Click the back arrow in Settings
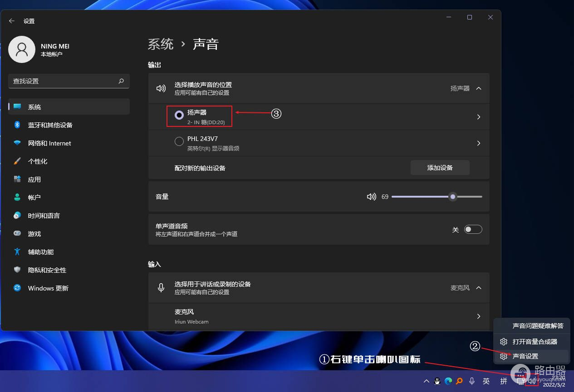This screenshot has width=574, height=392. [12, 21]
